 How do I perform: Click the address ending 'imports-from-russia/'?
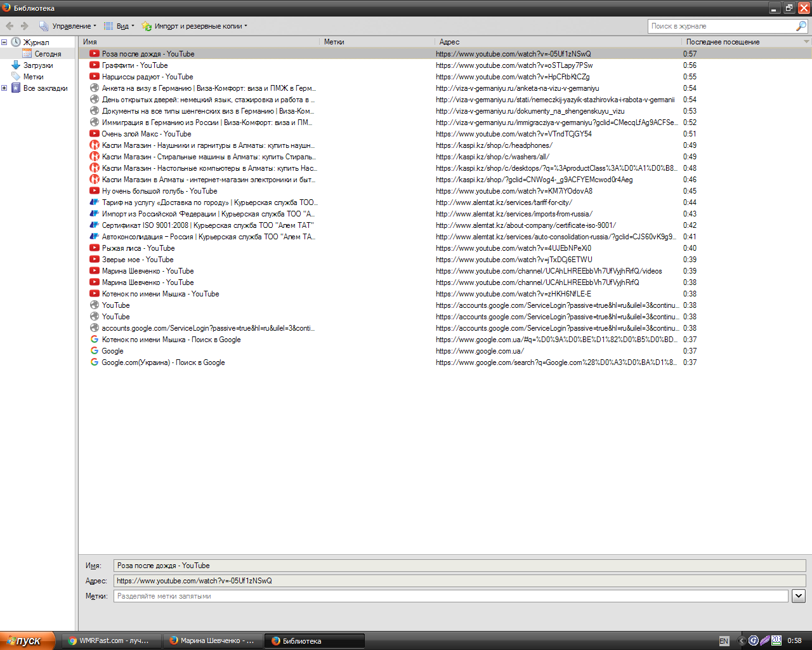pos(514,214)
